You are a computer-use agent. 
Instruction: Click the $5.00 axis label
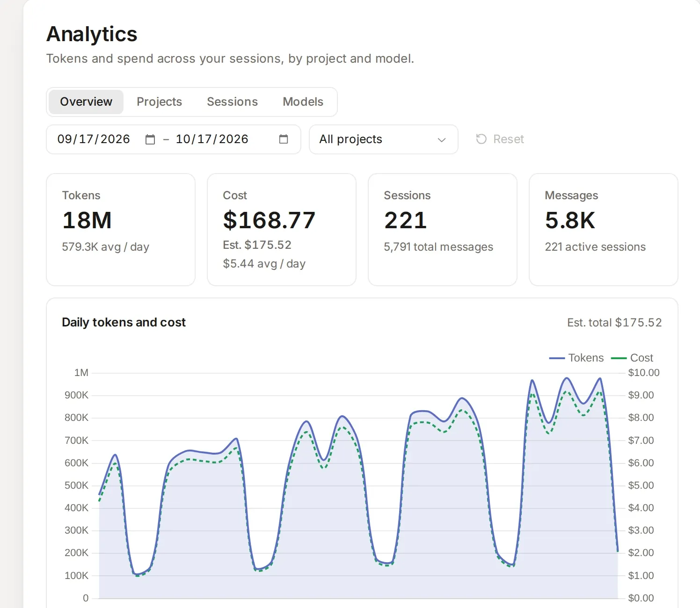pos(641,485)
